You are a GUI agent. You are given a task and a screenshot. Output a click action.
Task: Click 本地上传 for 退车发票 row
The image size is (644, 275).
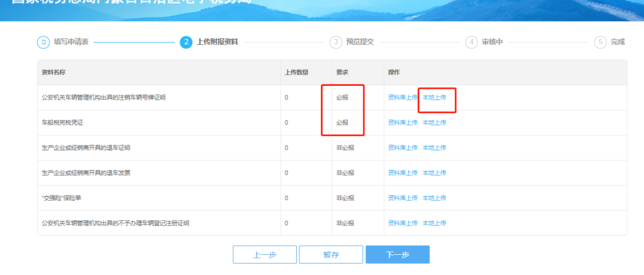(x=434, y=172)
